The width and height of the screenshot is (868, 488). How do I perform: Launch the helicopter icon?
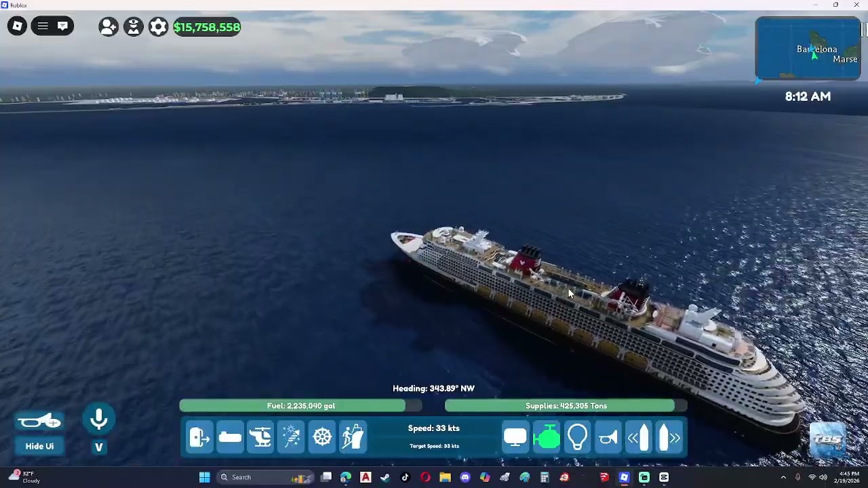[x=260, y=437]
